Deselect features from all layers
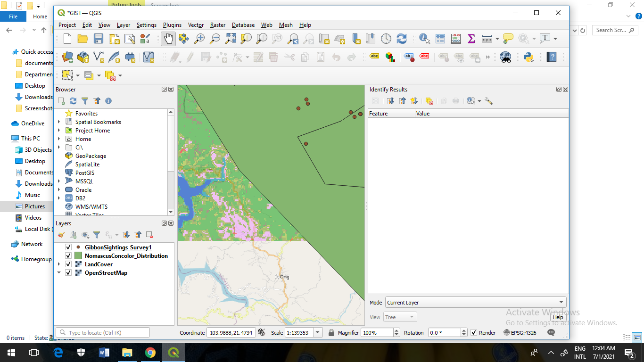Viewport: 644px width, 362px height. 111,75
